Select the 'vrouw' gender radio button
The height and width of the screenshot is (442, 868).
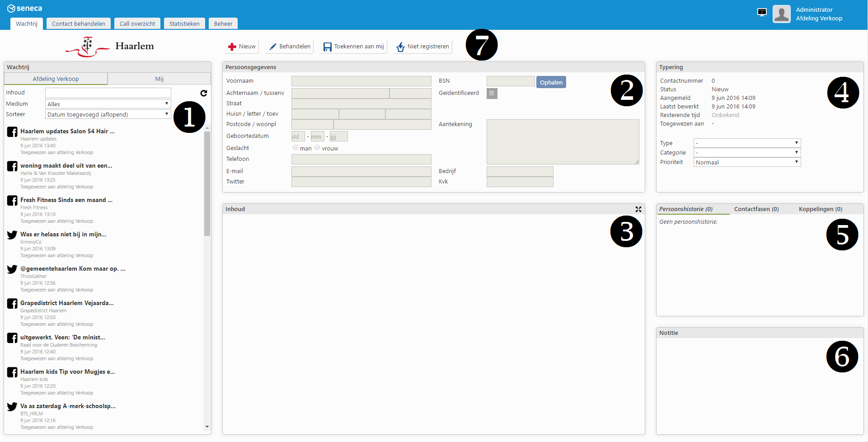click(317, 148)
